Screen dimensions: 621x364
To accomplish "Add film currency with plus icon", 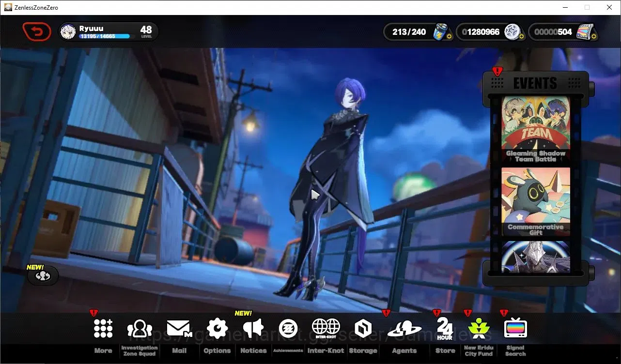I will [594, 36].
